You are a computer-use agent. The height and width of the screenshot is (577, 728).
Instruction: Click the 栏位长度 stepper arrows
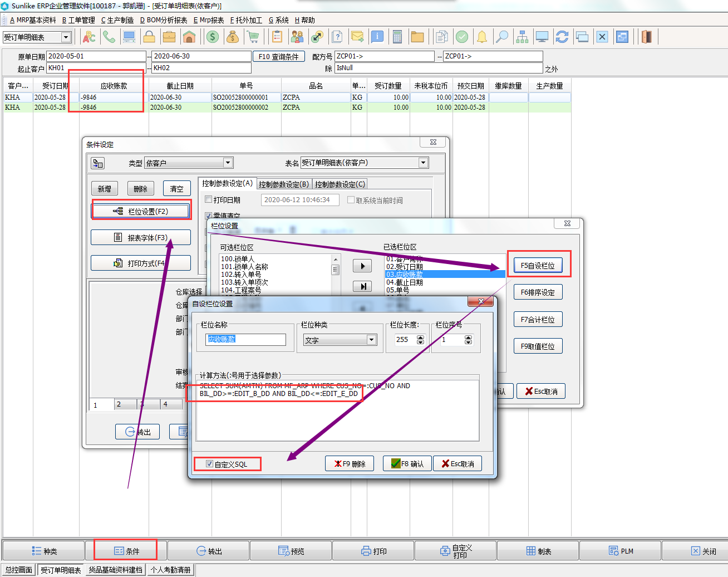(x=420, y=340)
